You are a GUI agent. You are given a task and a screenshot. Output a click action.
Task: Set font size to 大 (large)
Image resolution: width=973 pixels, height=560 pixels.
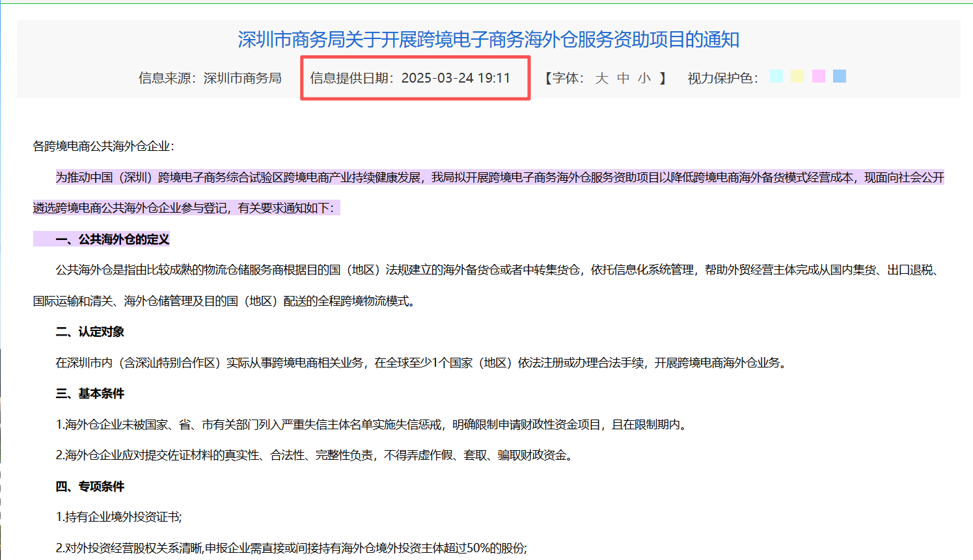click(601, 78)
